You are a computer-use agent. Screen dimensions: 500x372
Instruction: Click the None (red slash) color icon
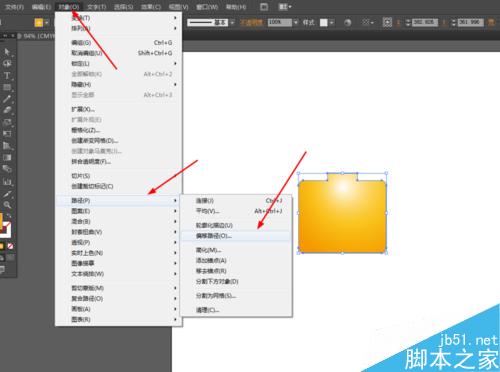pyautogui.click(x=10, y=246)
